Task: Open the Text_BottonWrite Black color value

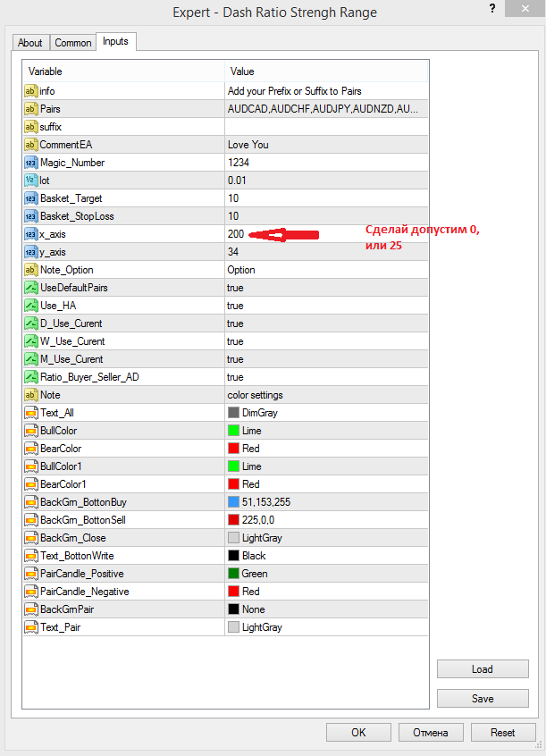Action: pyautogui.click(x=326, y=556)
